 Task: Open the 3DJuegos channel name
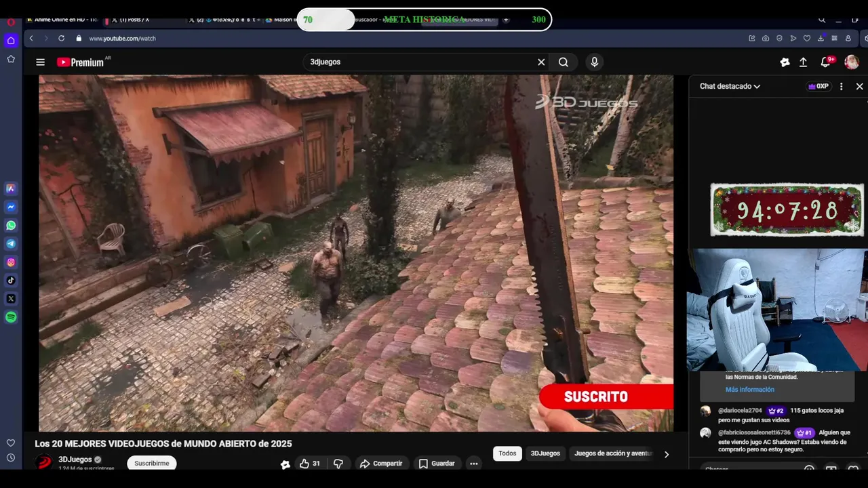click(75, 460)
